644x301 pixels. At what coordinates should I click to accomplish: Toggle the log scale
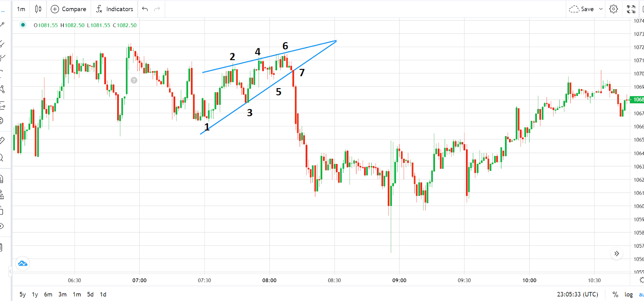(628, 294)
